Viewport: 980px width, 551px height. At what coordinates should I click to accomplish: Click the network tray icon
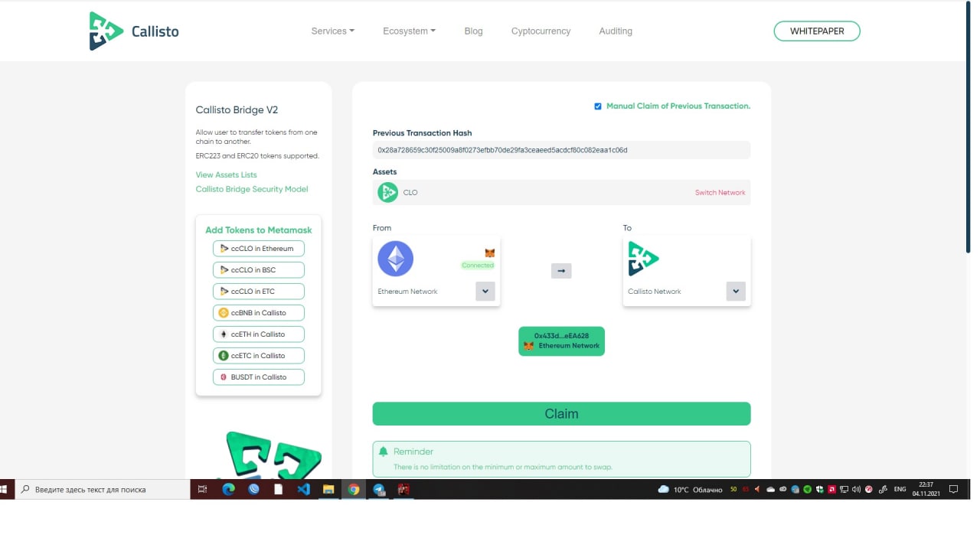pos(844,489)
